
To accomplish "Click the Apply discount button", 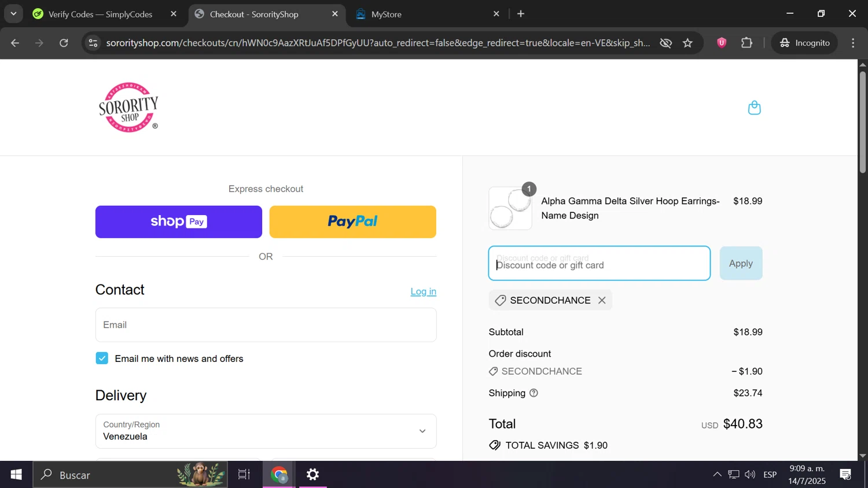I will click(x=741, y=264).
